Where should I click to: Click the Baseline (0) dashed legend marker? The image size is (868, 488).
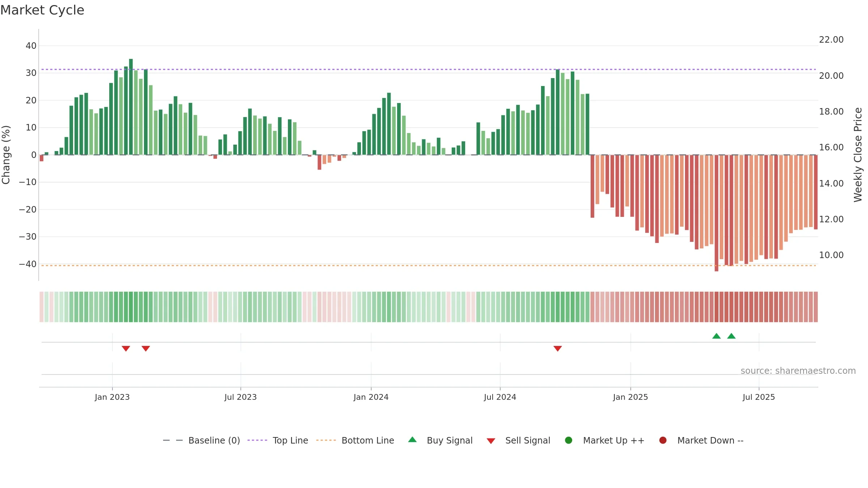pos(173,440)
